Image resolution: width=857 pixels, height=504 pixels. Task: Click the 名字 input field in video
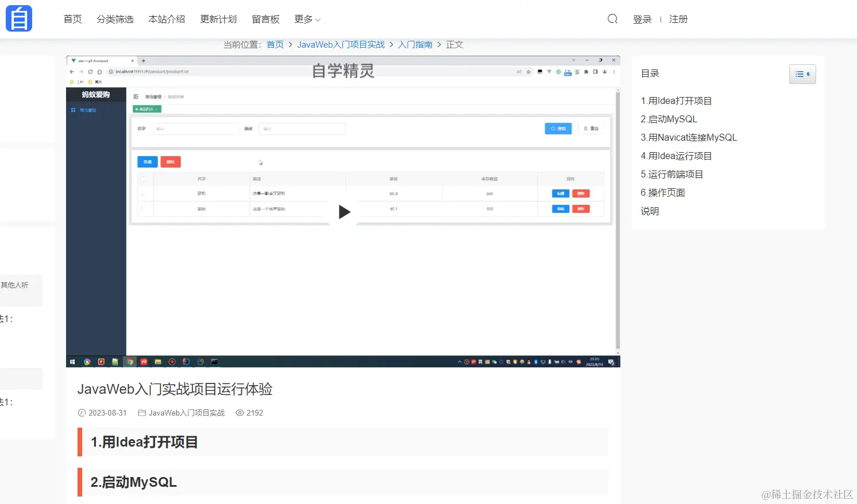click(195, 129)
